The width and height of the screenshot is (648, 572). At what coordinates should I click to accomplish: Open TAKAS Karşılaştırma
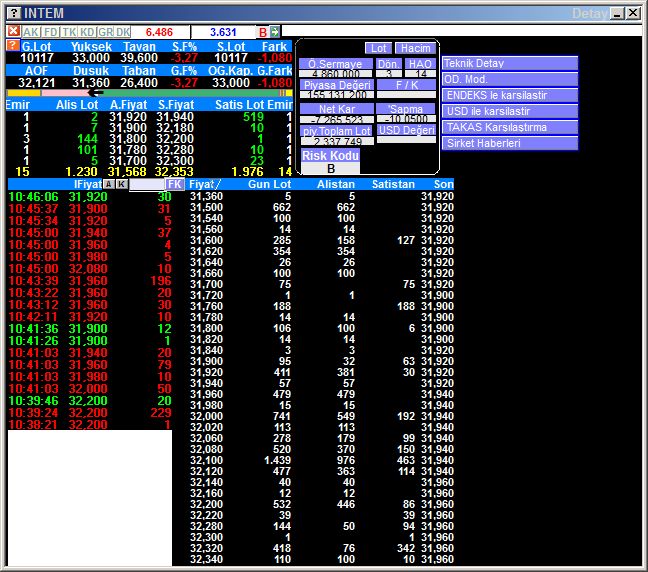coord(510,127)
